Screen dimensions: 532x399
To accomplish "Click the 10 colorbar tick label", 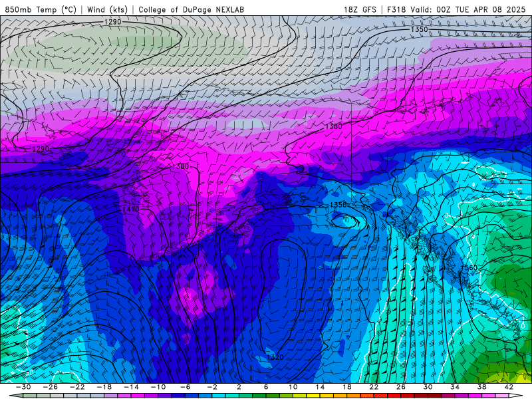I will pos(293,387).
